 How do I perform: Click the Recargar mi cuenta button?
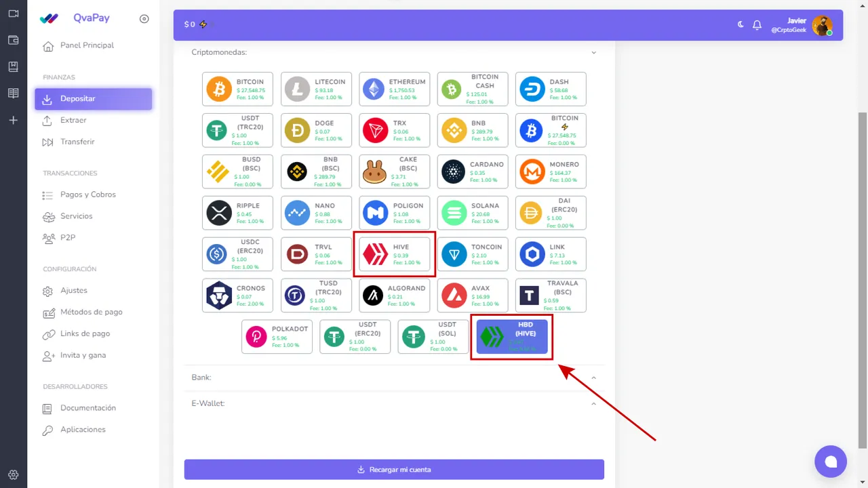point(394,470)
